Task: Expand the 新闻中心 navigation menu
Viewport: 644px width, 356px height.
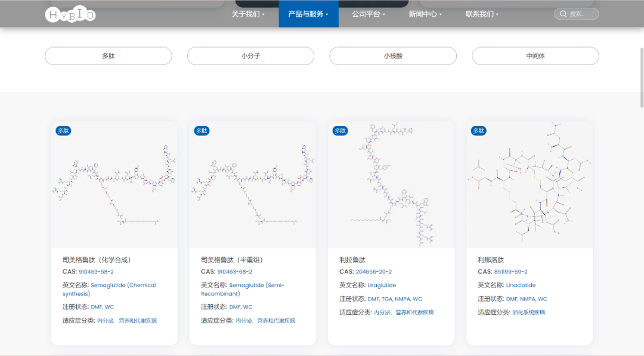Action: pos(425,14)
